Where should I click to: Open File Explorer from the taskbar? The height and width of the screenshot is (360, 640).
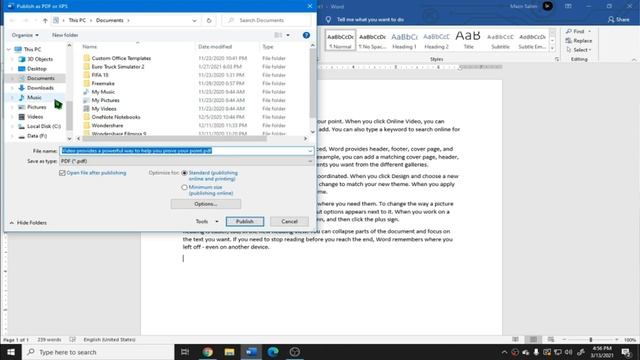point(229,352)
